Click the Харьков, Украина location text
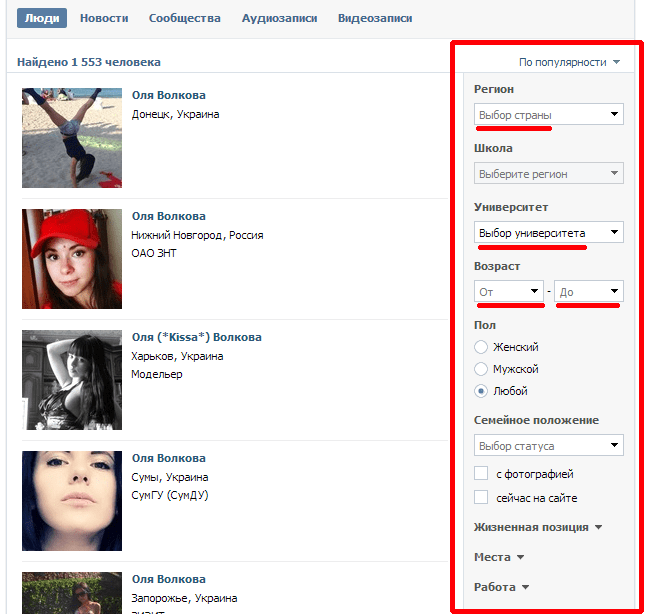The width and height of the screenshot is (651, 614). 177,356
